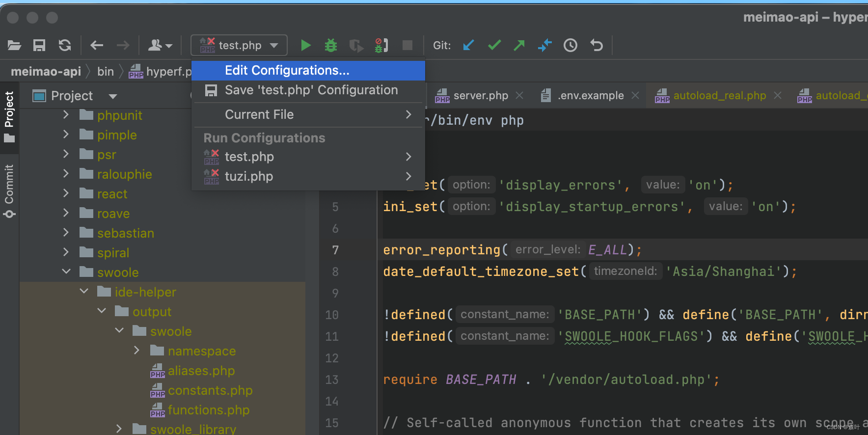Click meimao-api breadcrumb
This screenshot has width=868, height=435.
[46, 72]
